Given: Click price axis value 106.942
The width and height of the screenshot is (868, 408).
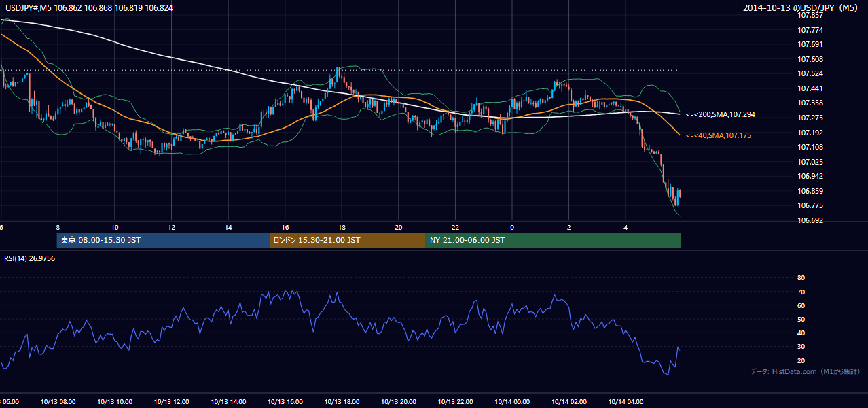Looking at the screenshot, I should [811, 176].
